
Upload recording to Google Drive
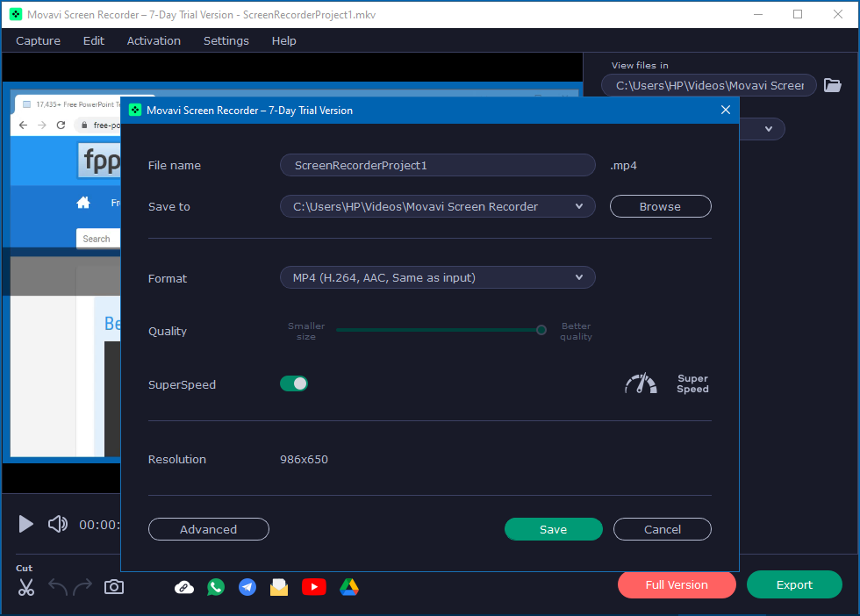coord(349,587)
